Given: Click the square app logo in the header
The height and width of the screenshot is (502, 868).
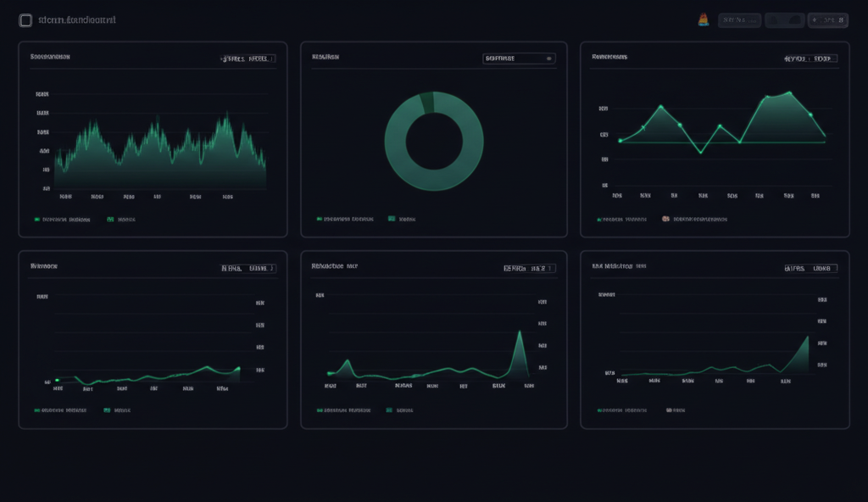Looking at the screenshot, I should tap(25, 20).
